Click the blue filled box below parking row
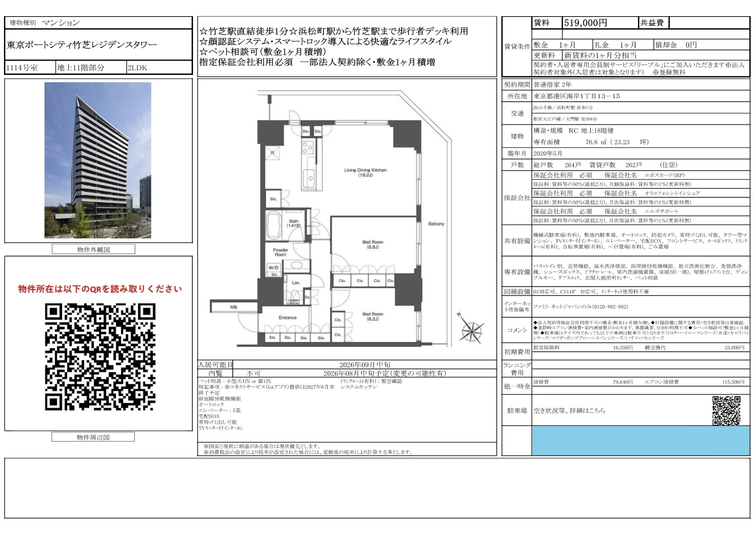Screen dimensions: 756x535 [641, 440]
